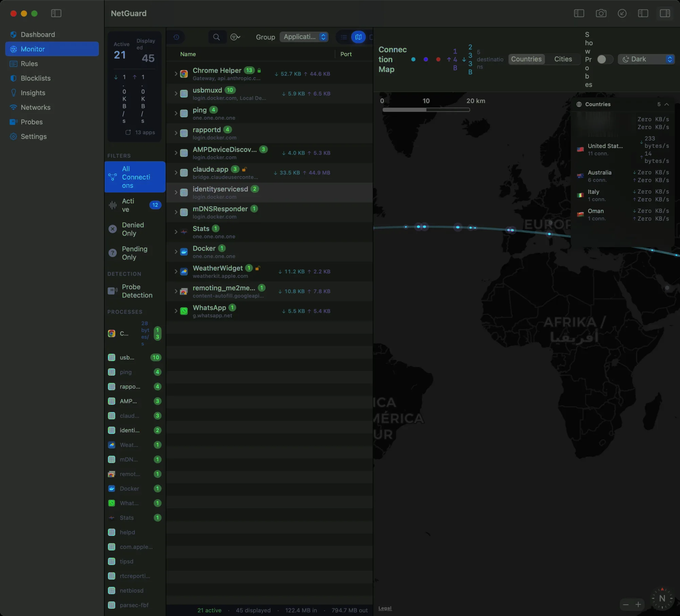Open the Dark map style dropdown
The height and width of the screenshot is (616, 680).
point(646,59)
